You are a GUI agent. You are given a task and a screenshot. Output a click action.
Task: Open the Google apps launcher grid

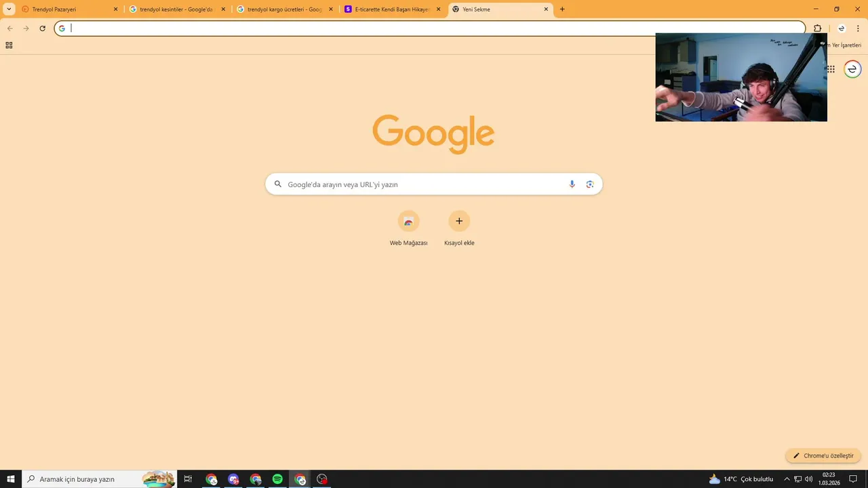(x=831, y=69)
